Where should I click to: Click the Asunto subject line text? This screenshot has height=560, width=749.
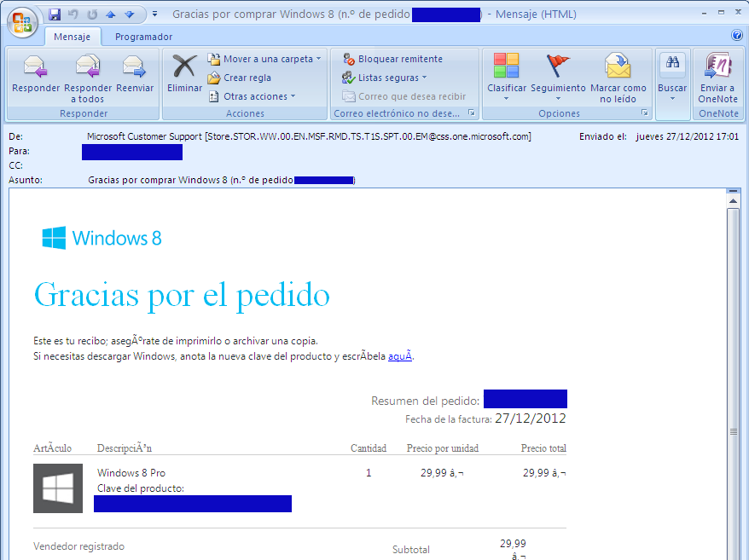221,180
